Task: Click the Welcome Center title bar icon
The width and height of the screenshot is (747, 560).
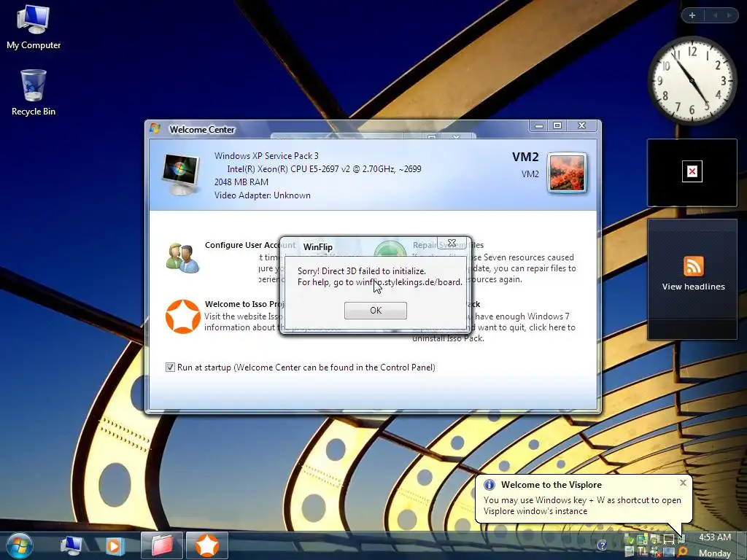Action: (x=155, y=128)
